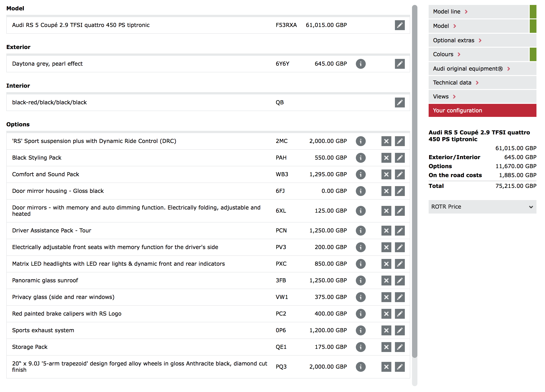The width and height of the screenshot is (545, 392).
Task: Edit the black-red interior selection
Action: 400,102
